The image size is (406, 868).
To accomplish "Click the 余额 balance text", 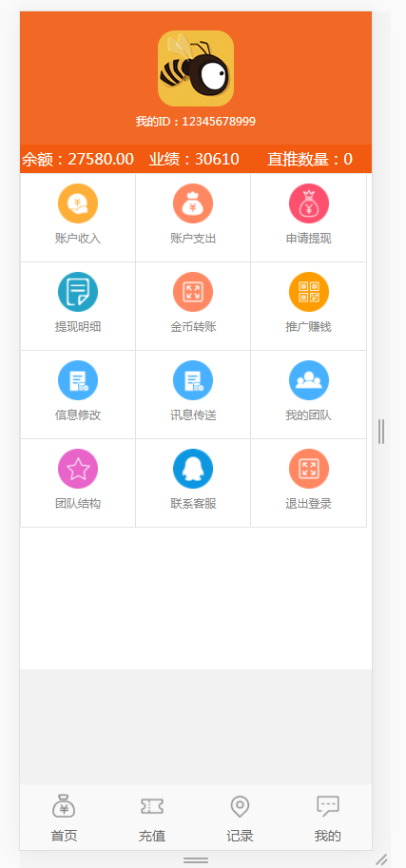I will (x=78, y=160).
